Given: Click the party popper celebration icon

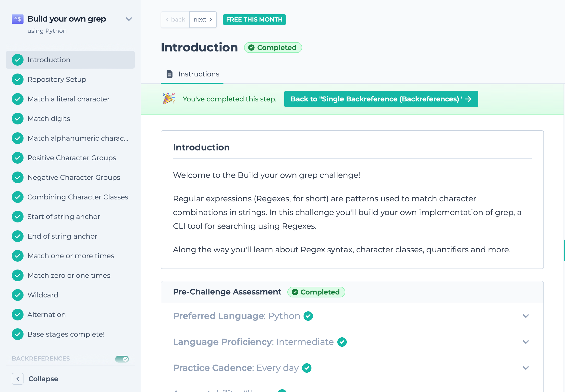Looking at the screenshot, I should [x=169, y=98].
